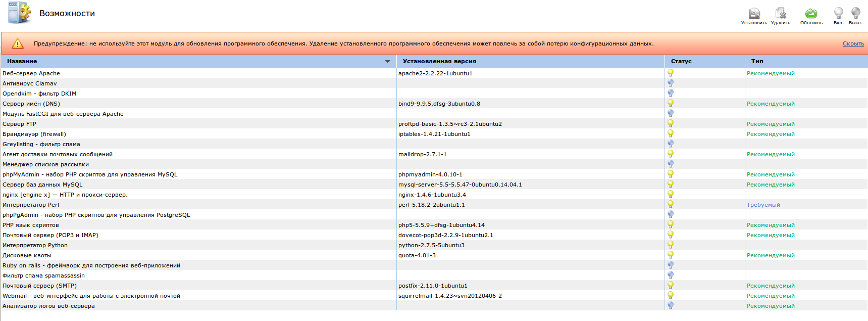Select Брандмауэр (firewall) row name

pyautogui.click(x=34, y=134)
